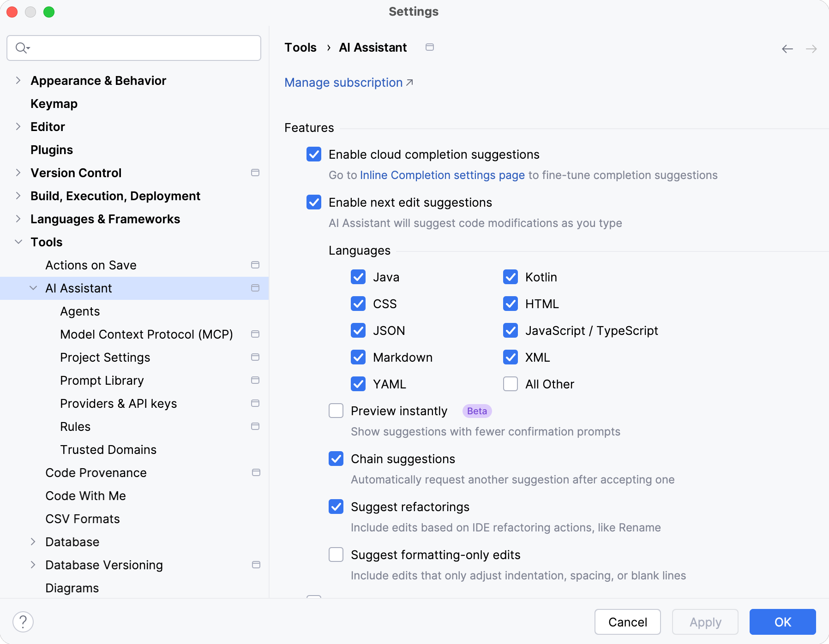Viewport: 829px width, 644px height.
Task: Expand the Database settings node
Action: [x=33, y=542]
